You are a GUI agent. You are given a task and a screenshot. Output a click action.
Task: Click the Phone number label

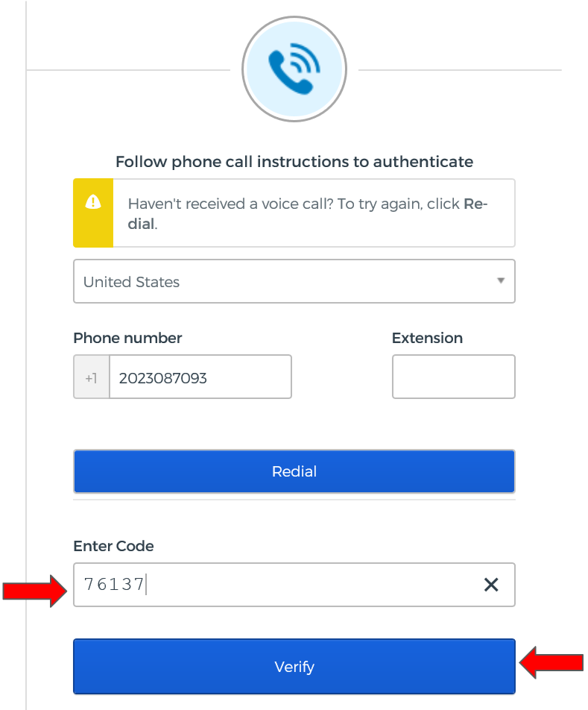tap(127, 338)
